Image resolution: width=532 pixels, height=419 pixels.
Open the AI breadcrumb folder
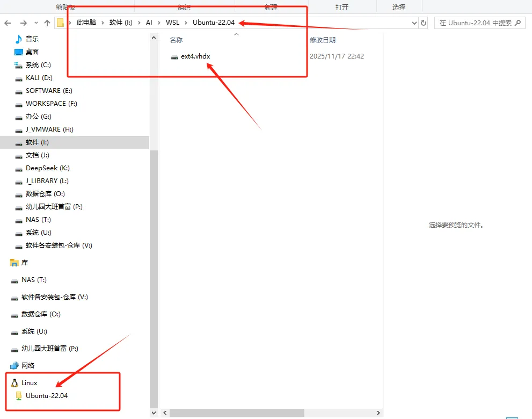(149, 23)
